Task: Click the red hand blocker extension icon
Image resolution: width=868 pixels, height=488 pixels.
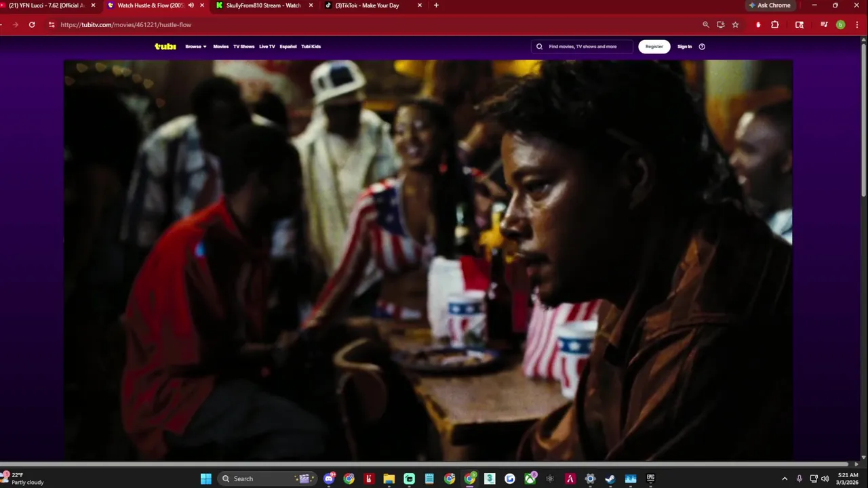Action: [758, 24]
